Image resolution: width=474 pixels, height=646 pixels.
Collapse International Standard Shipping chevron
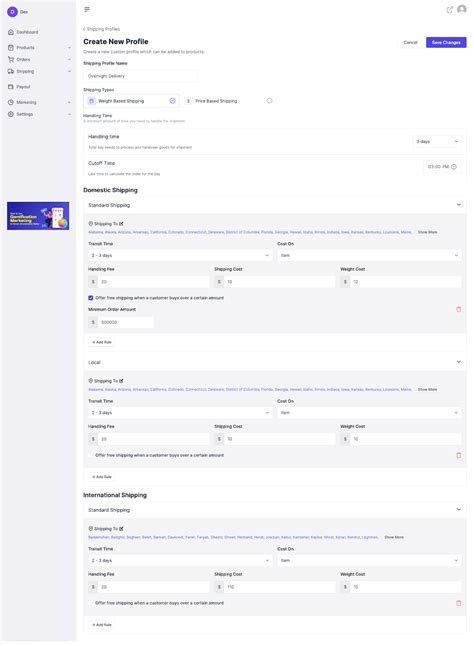click(x=458, y=510)
